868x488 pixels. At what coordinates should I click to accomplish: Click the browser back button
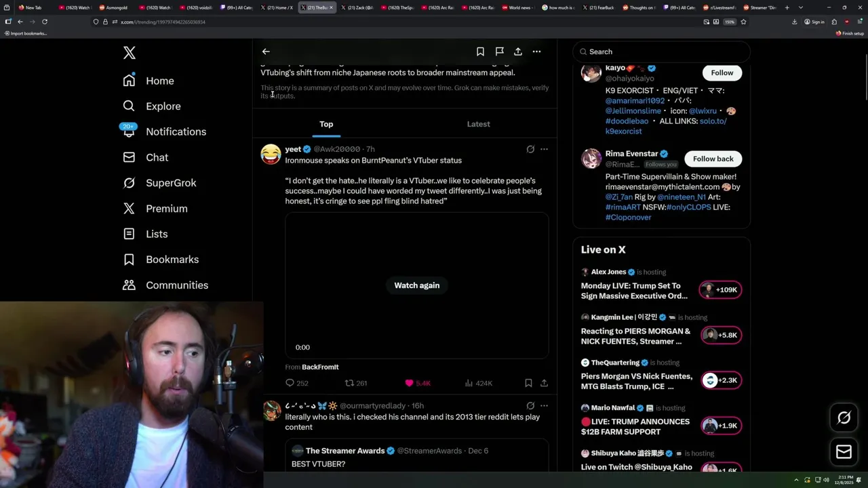[20, 22]
